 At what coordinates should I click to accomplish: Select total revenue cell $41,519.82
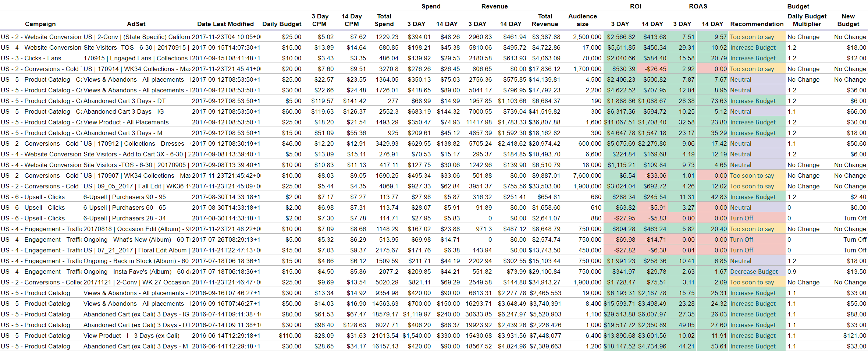tap(544, 111)
